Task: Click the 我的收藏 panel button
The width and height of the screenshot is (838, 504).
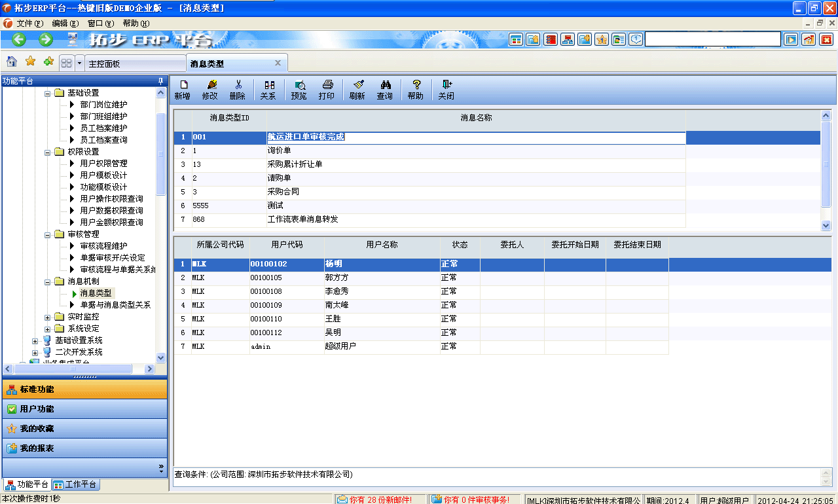Action: pyautogui.click(x=85, y=428)
